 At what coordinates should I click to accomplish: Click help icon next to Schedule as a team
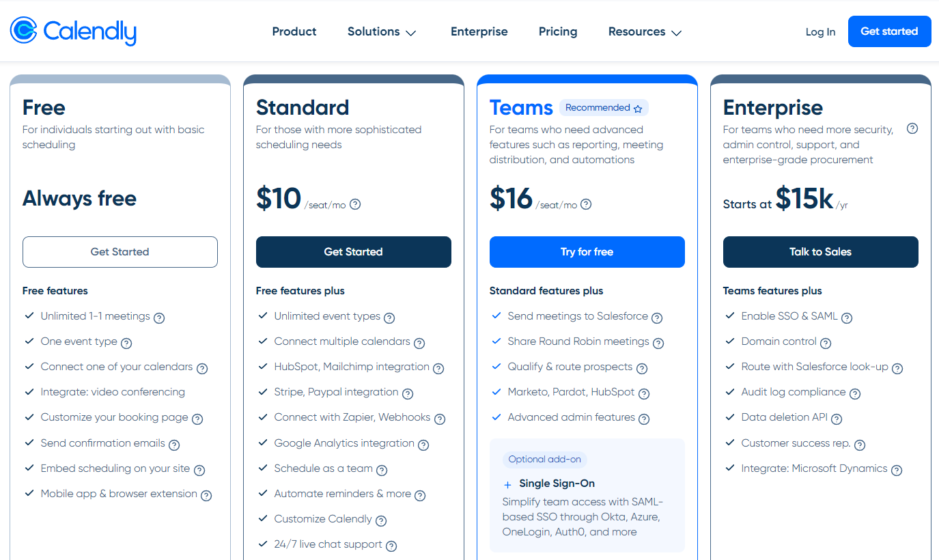click(382, 470)
